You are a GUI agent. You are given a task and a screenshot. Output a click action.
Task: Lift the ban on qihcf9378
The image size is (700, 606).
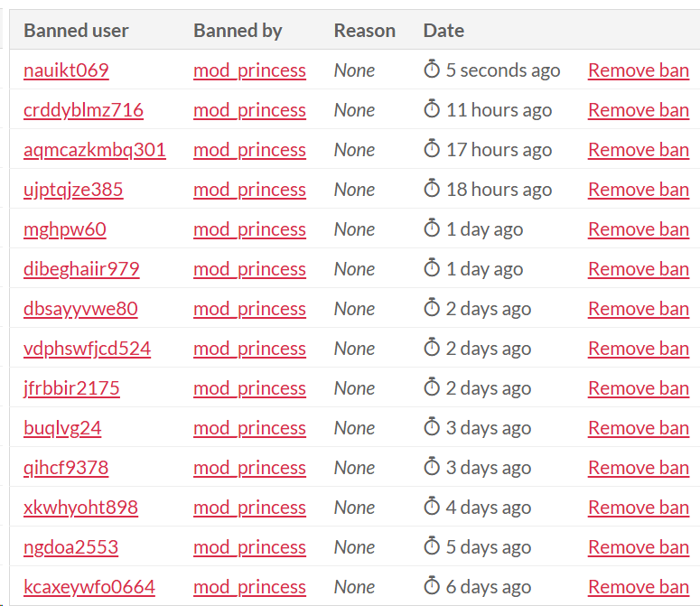coord(638,468)
